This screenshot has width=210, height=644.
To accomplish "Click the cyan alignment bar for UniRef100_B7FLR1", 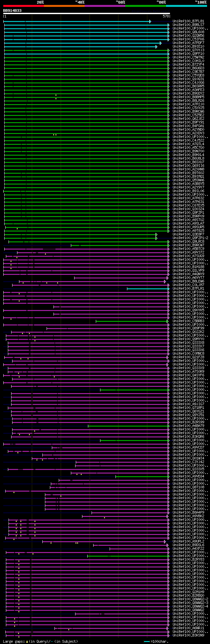I will [148, 289].
